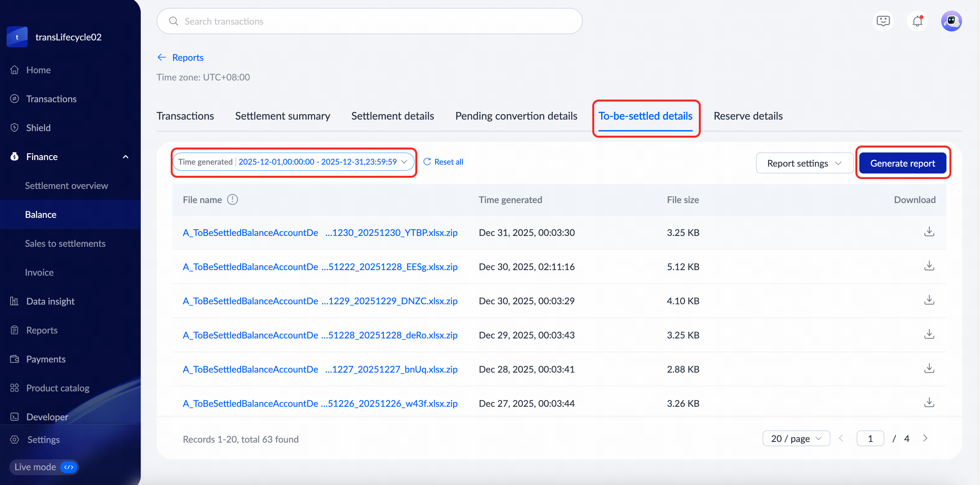980x485 pixels.
Task: Go to next page of records
Action: pos(925,439)
